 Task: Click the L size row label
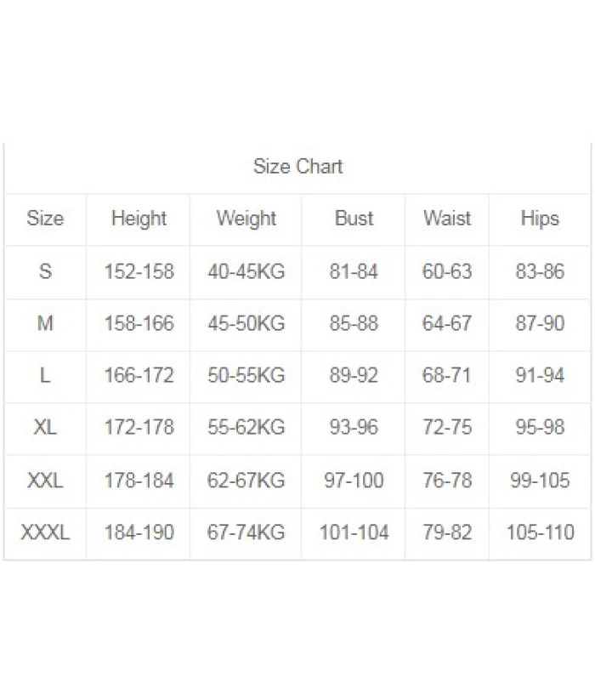(x=45, y=376)
